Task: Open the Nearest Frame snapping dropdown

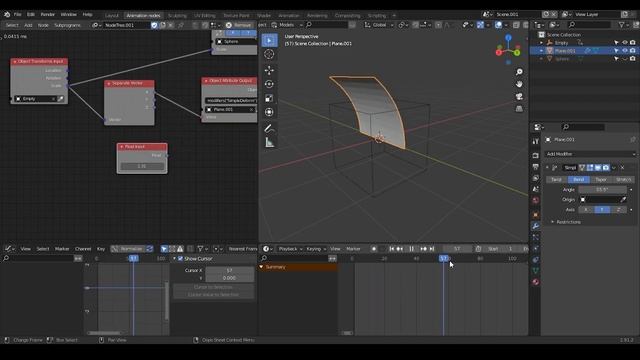Action: point(242,249)
